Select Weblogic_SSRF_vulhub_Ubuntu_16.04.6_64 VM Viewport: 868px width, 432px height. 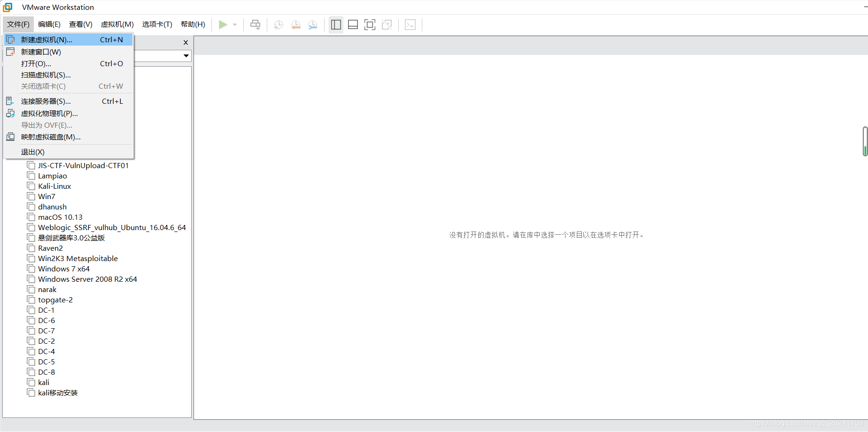(112, 228)
